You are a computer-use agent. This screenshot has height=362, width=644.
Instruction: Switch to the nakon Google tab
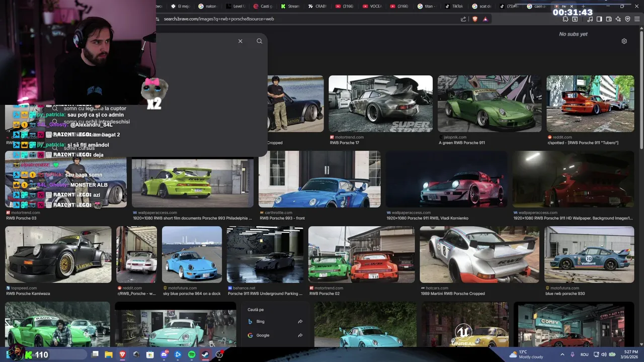click(208, 6)
